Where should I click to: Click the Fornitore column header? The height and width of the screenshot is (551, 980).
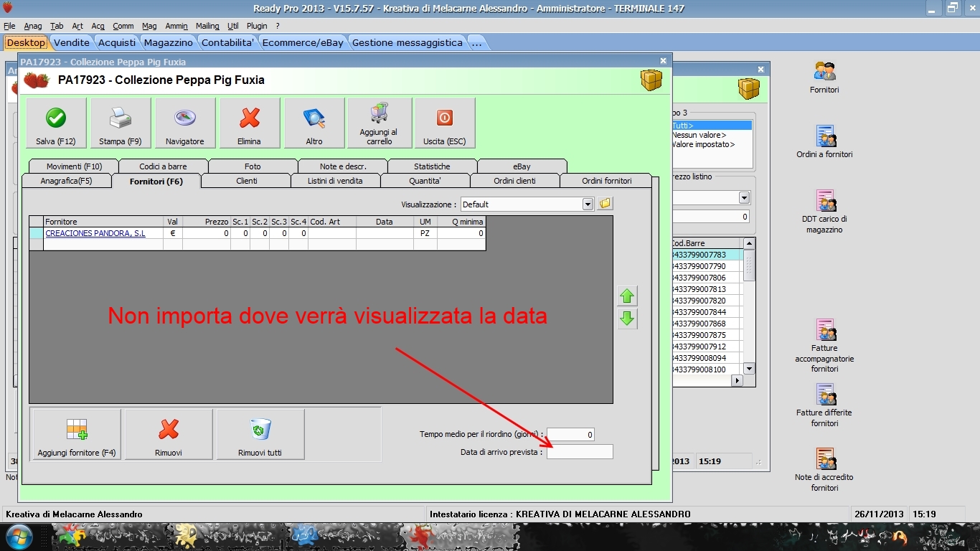(x=103, y=222)
